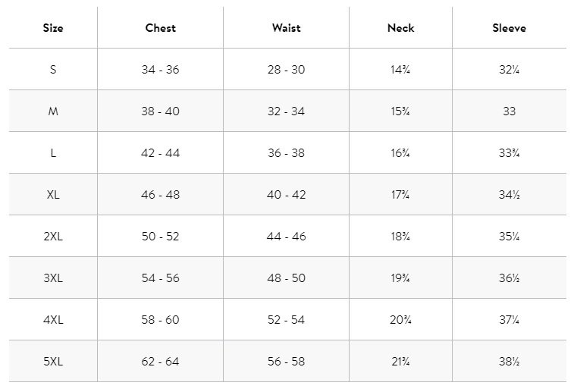This screenshot has width=577, height=392.
Task: Click the Size column header
Action: (x=53, y=28)
